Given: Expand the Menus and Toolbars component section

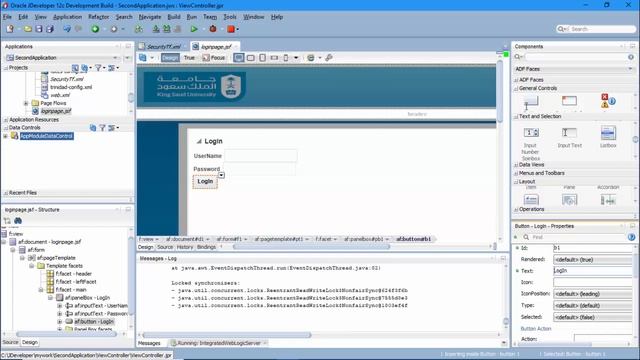Looking at the screenshot, I should pyautogui.click(x=516, y=173).
